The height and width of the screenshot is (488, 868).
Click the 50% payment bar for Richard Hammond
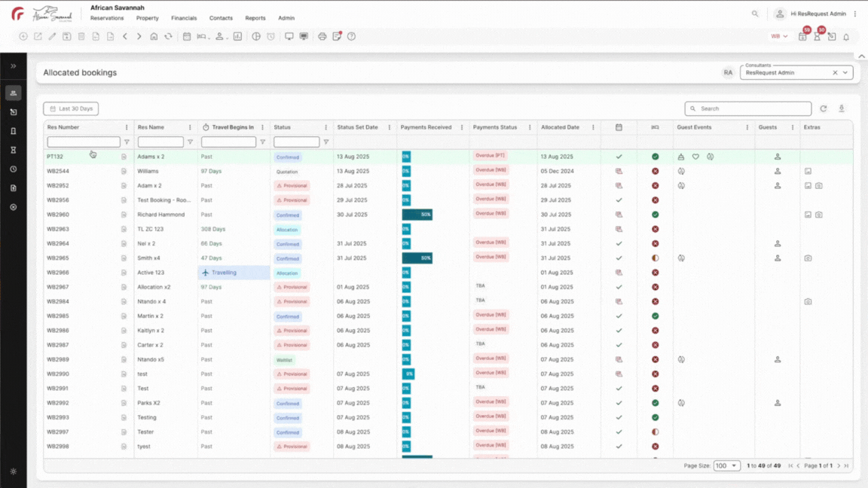[x=417, y=215]
